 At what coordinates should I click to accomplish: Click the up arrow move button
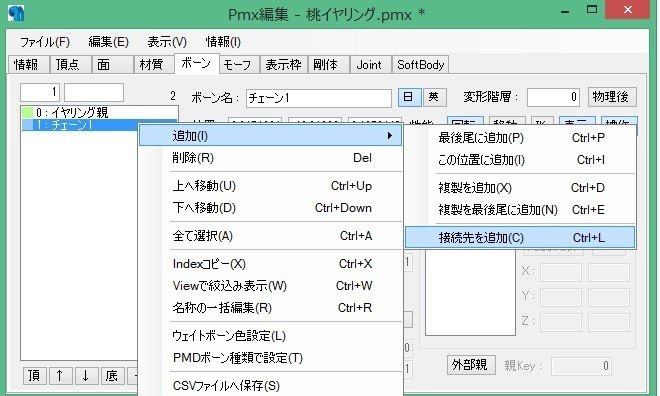60,375
